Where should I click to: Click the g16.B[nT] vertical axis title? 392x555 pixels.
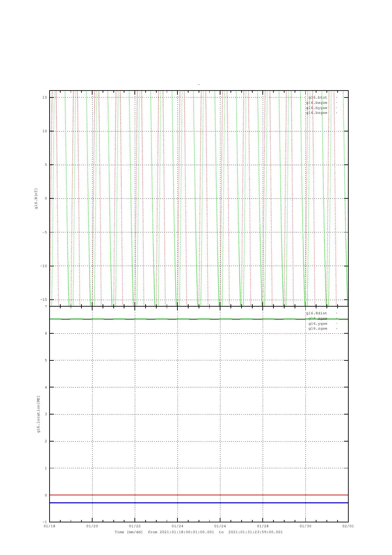pyautogui.click(x=36, y=198)
